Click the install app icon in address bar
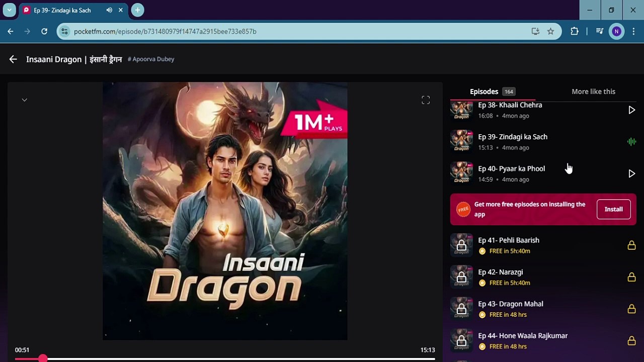644x362 pixels. pyautogui.click(x=535, y=31)
